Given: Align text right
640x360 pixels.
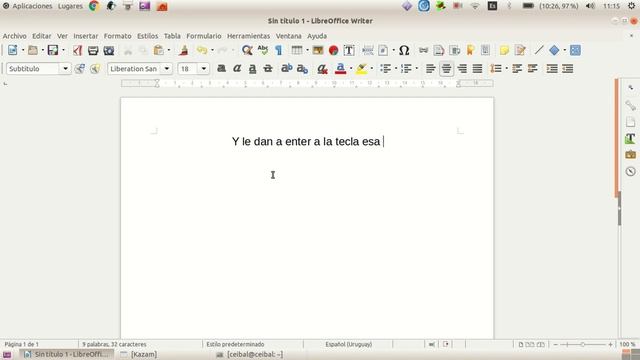Looking at the screenshot, I should (x=462, y=69).
